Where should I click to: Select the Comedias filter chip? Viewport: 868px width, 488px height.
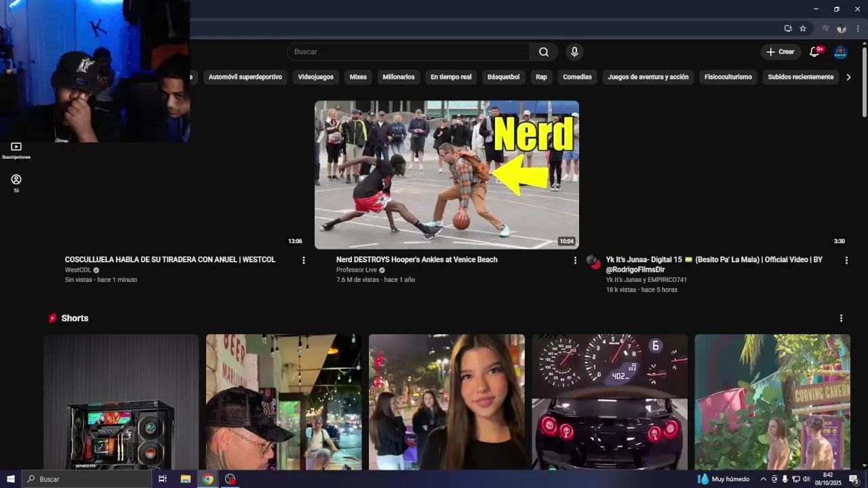pos(577,77)
